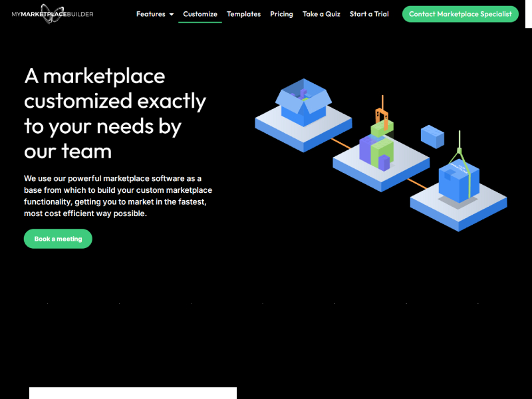This screenshot has height=399, width=532.
Task: Select Take a Quiz in navigation
Action: click(x=321, y=14)
